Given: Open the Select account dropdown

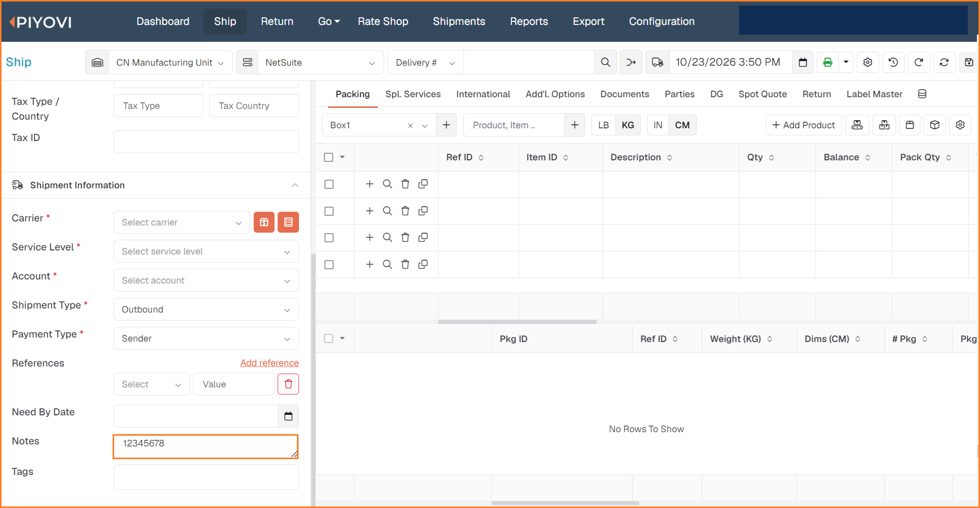Looking at the screenshot, I should tap(206, 280).
